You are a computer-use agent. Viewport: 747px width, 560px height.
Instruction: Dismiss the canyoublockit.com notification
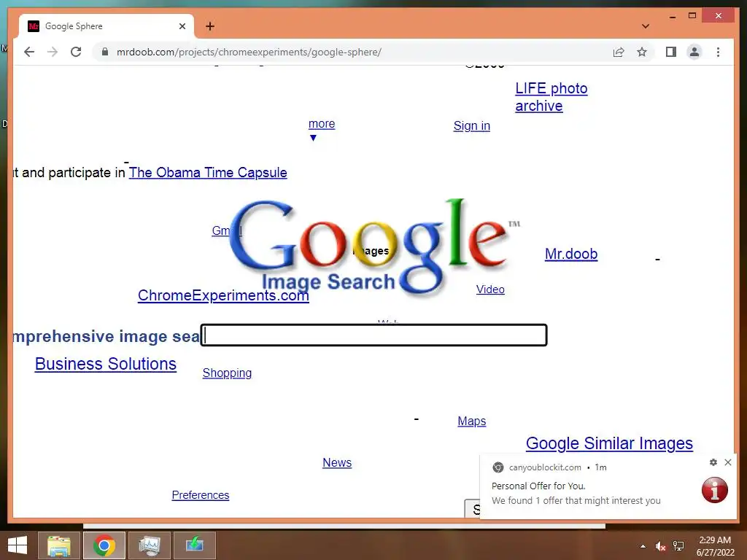click(728, 462)
